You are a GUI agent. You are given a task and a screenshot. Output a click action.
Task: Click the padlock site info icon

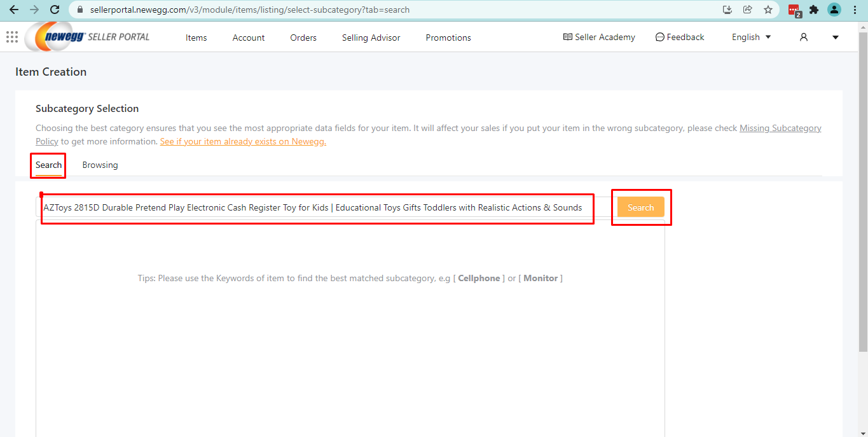[79, 10]
